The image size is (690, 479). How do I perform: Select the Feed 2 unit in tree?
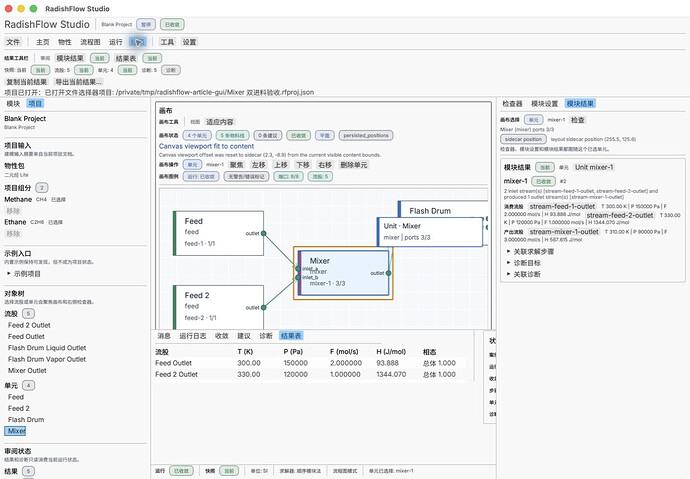point(18,409)
